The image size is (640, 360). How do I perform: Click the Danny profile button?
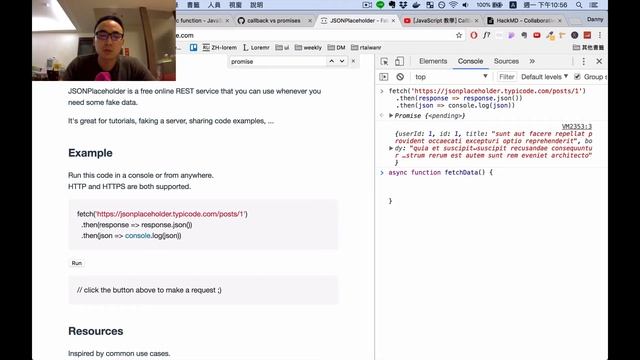click(595, 19)
